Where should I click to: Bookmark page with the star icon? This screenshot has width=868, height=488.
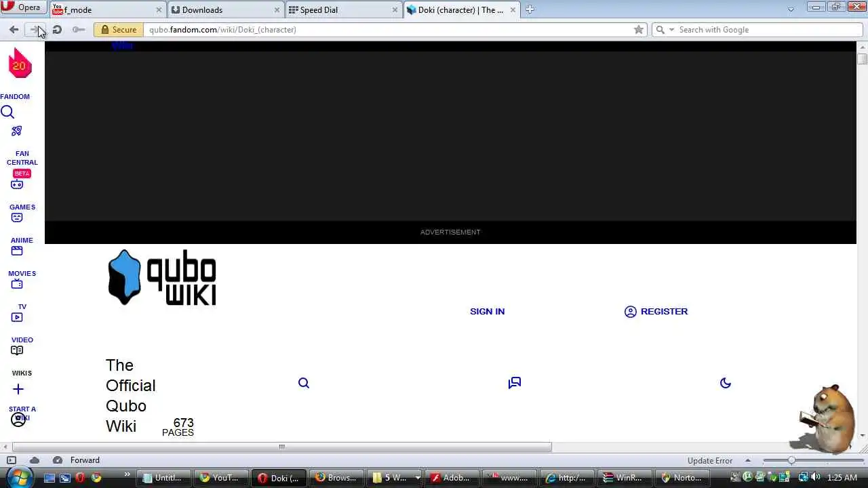[638, 29]
